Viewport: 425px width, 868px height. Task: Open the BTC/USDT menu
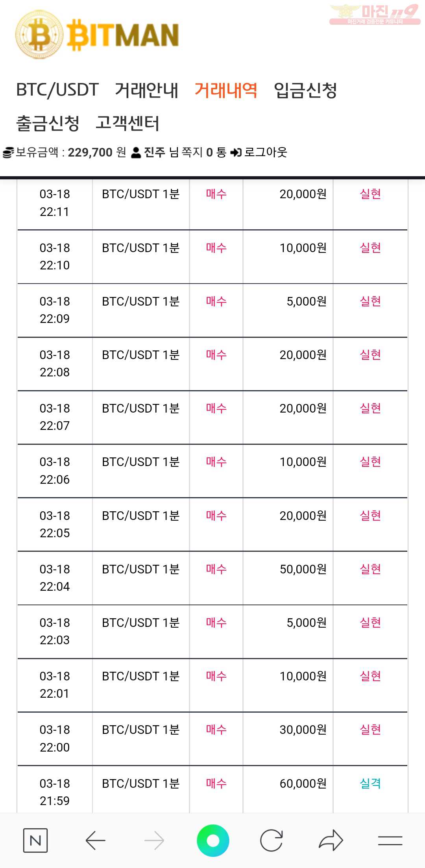57,90
